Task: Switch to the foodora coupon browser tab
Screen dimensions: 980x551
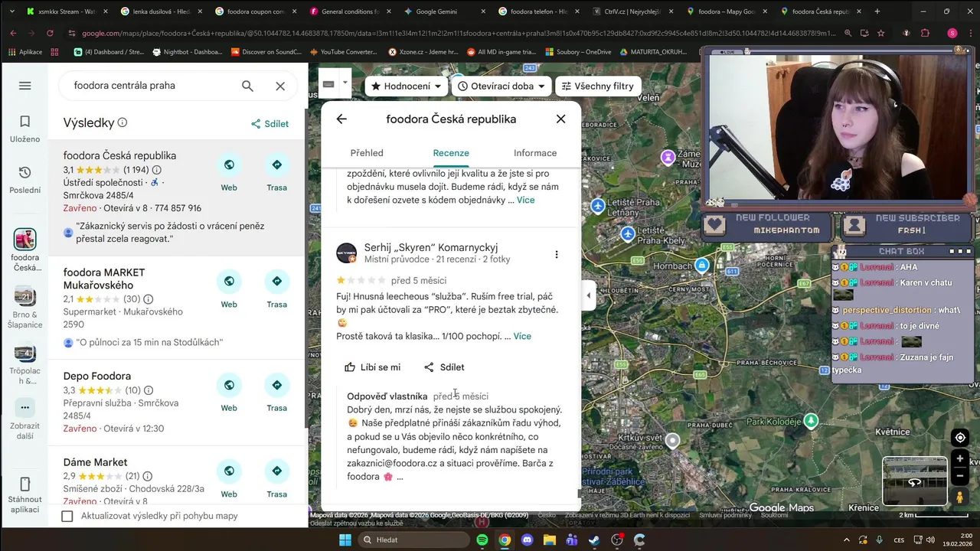Action: click(256, 11)
